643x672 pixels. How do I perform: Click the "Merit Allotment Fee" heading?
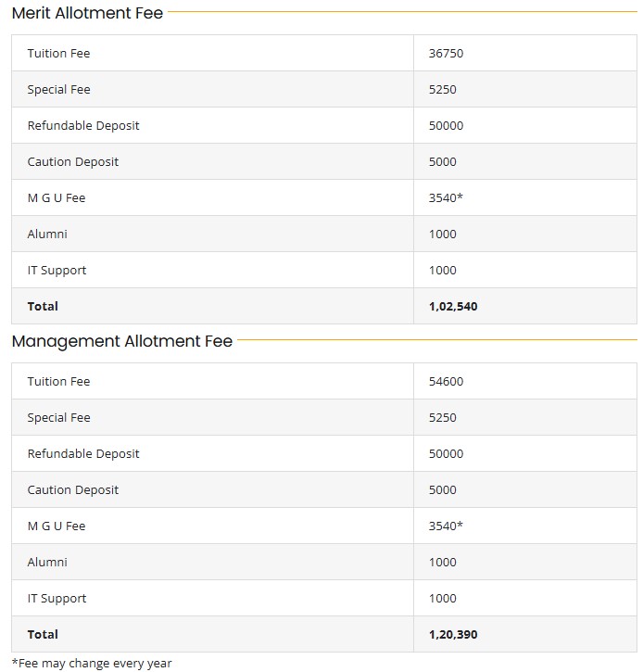[x=87, y=13]
